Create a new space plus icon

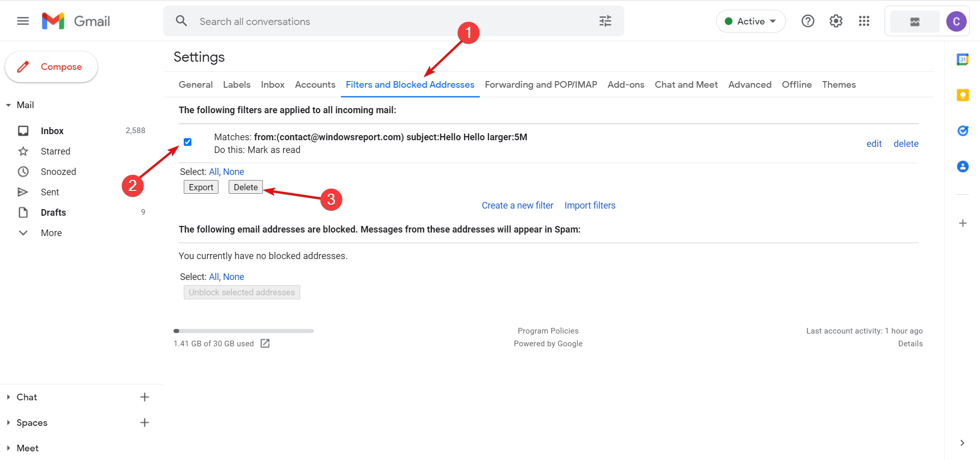(x=144, y=422)
